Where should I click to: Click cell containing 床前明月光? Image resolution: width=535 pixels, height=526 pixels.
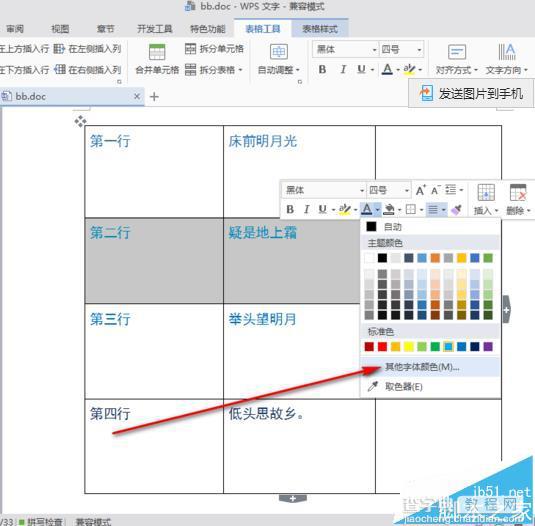(x=299, y=172)
